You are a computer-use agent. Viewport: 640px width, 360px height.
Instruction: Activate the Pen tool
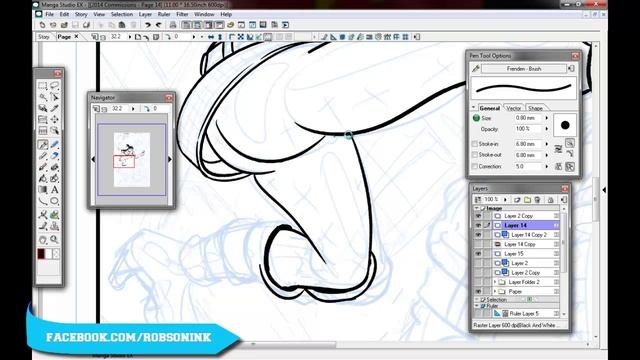pos(42,144)
